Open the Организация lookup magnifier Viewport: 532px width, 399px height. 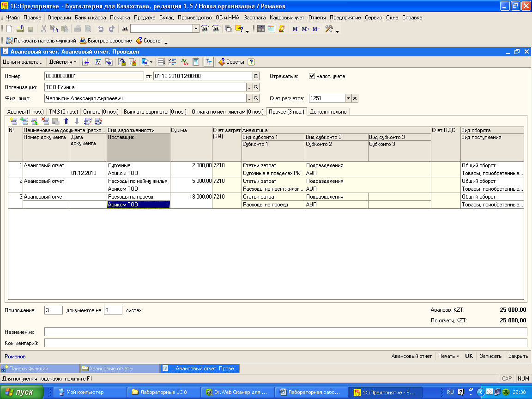256,87
